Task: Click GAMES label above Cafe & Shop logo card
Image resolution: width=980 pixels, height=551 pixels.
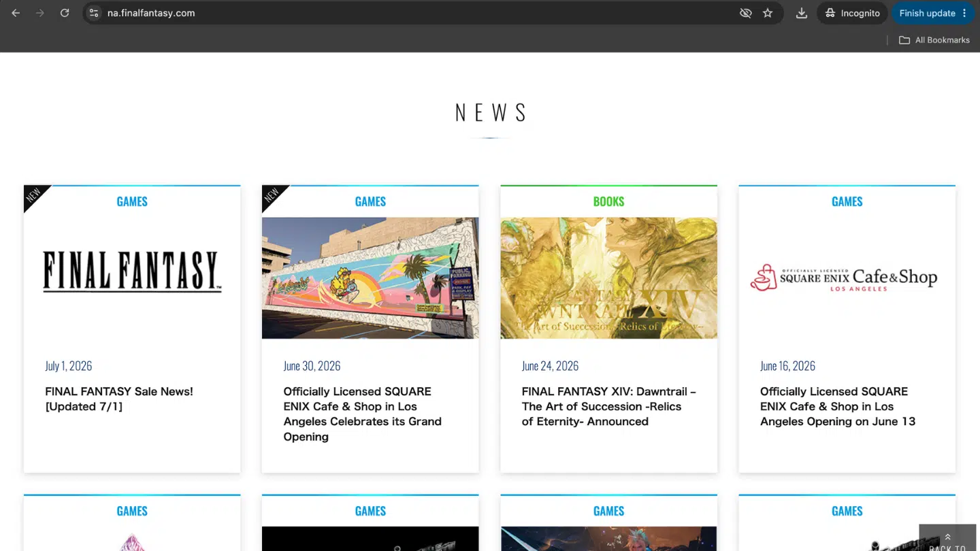Action: coord(847,201)
